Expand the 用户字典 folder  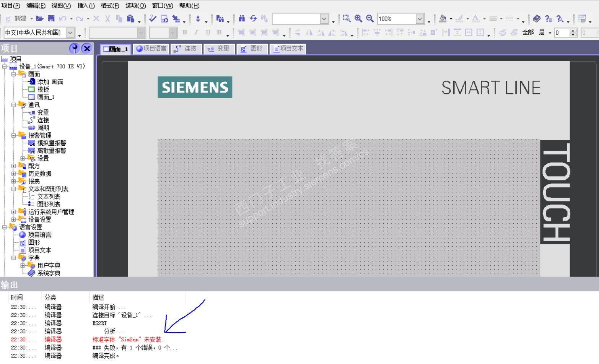23,265
